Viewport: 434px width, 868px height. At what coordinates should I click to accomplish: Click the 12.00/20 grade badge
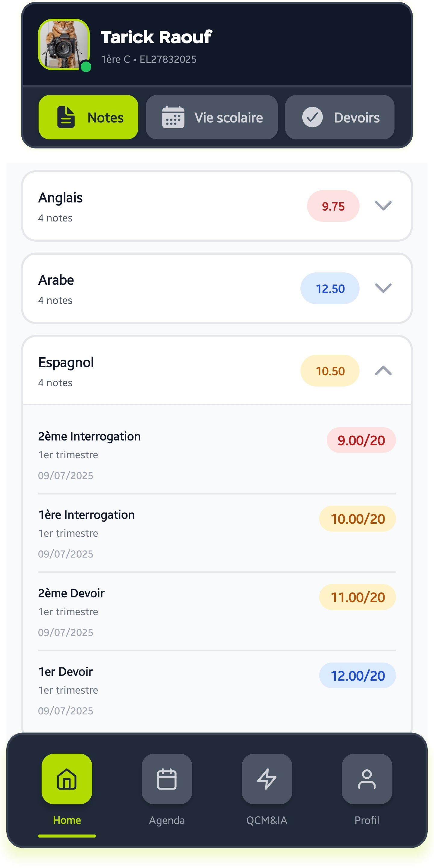[x=357, y=676]
